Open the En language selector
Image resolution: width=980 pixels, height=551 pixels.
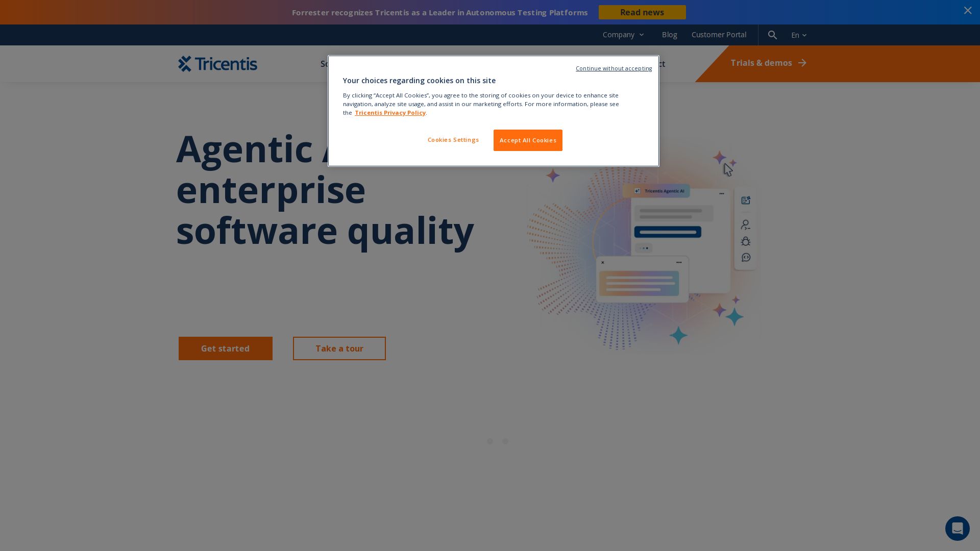coord(798,35)
